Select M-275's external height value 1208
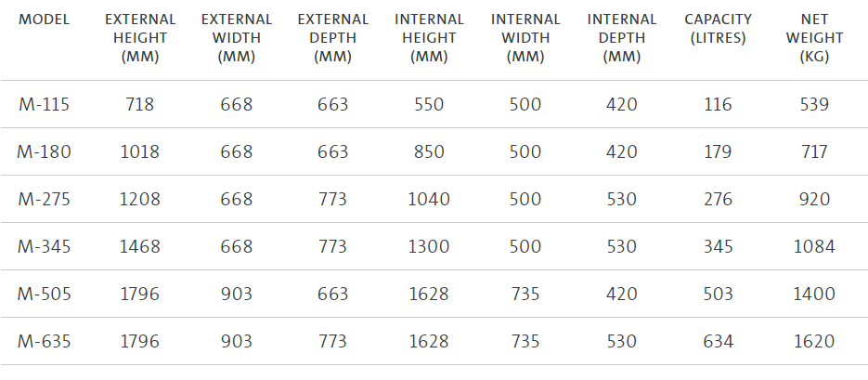This screenshot has width=868, height=380. tap(139, 199)
